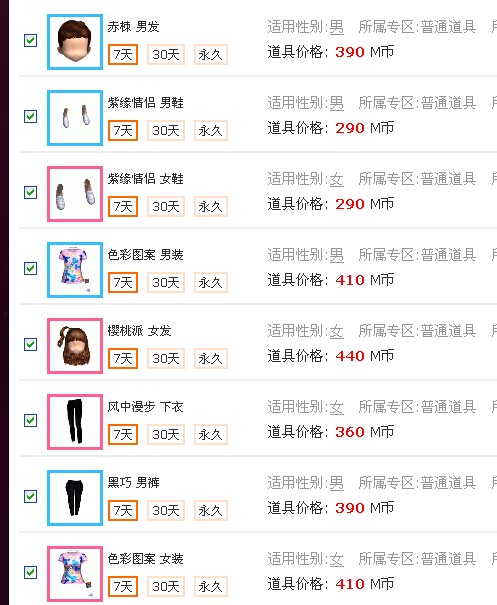
Task: Toggle the checkbox for 色彩图案 男装
Action: (x=30, y=268)
